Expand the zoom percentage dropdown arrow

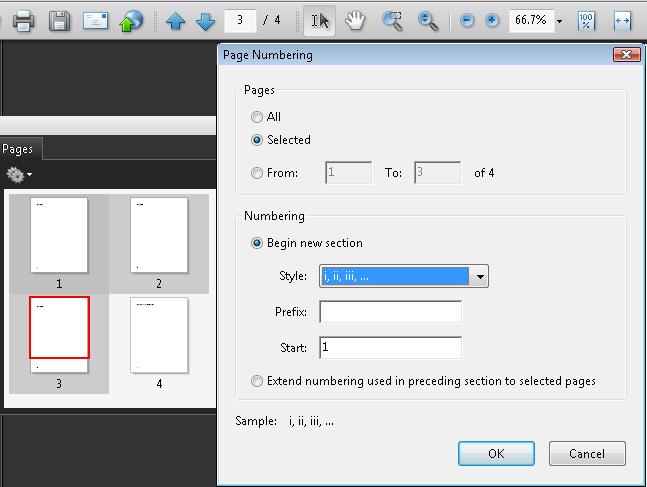pos(559,21)
